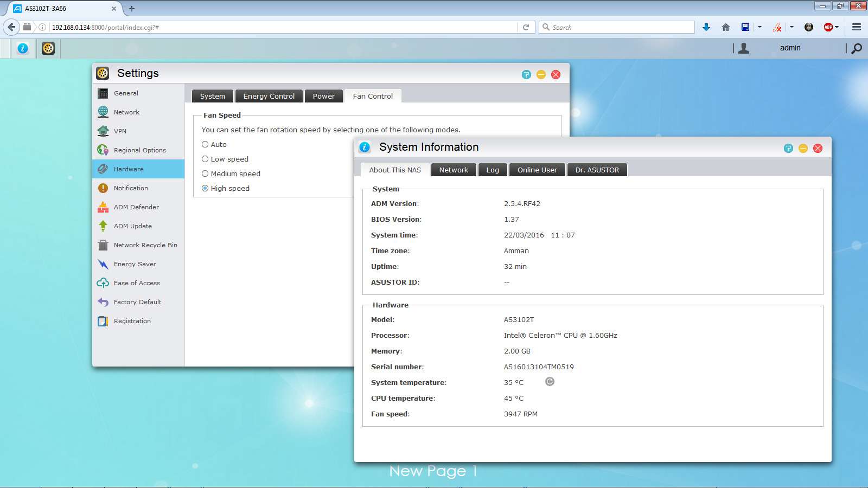Screen dimensions: 868x488
Task: Click the fan speed value 3947 RPM
Action: 521,414
